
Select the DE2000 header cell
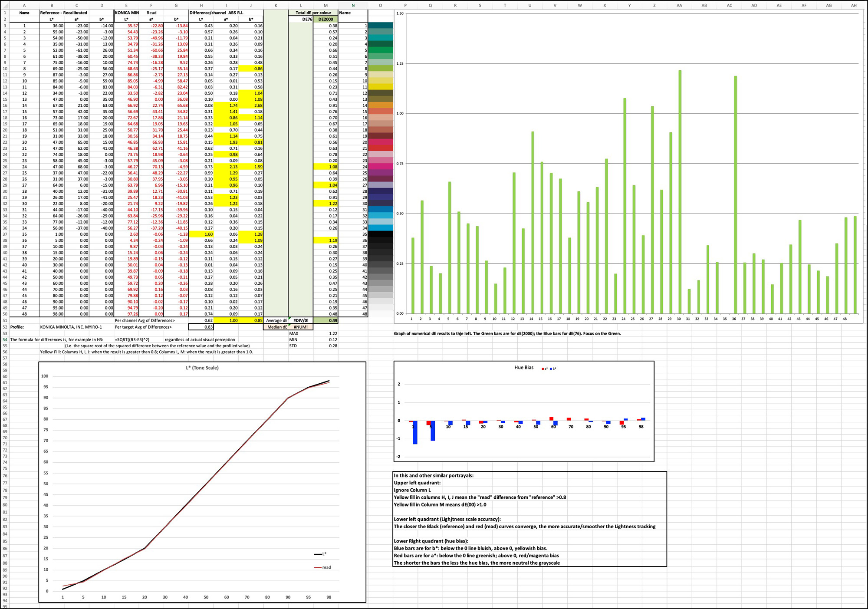326,19
